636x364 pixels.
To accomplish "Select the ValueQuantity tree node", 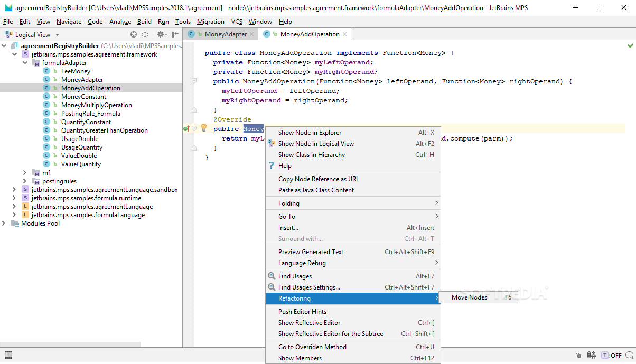I will pos(81,164).
